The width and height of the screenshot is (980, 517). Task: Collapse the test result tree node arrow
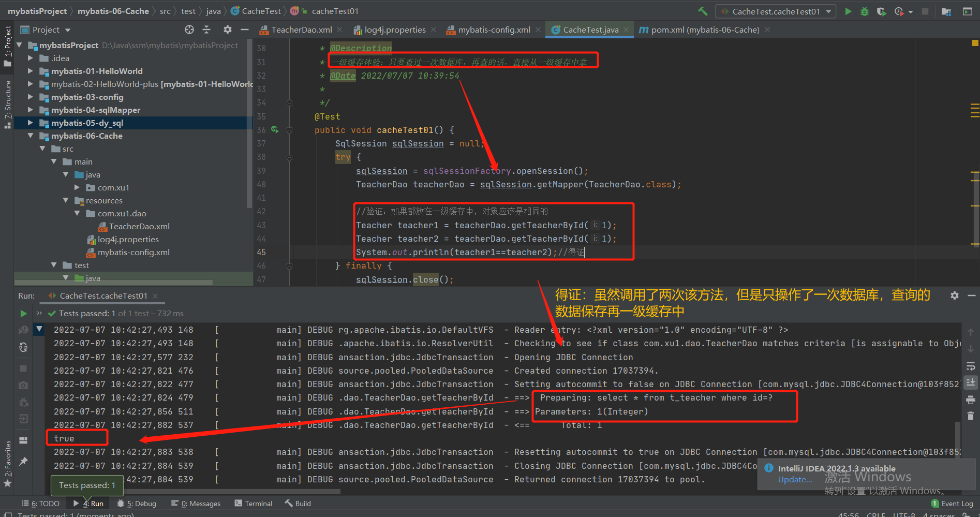[x=39, y=329]
